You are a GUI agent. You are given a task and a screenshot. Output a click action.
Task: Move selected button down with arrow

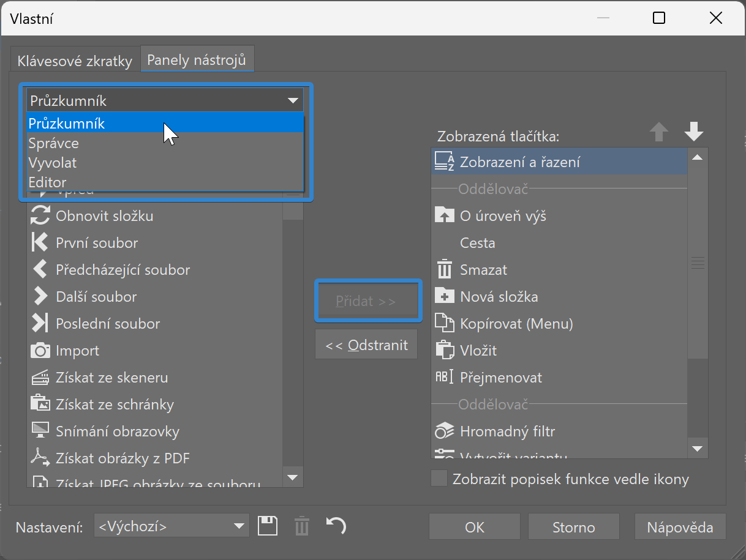(693, 132)
